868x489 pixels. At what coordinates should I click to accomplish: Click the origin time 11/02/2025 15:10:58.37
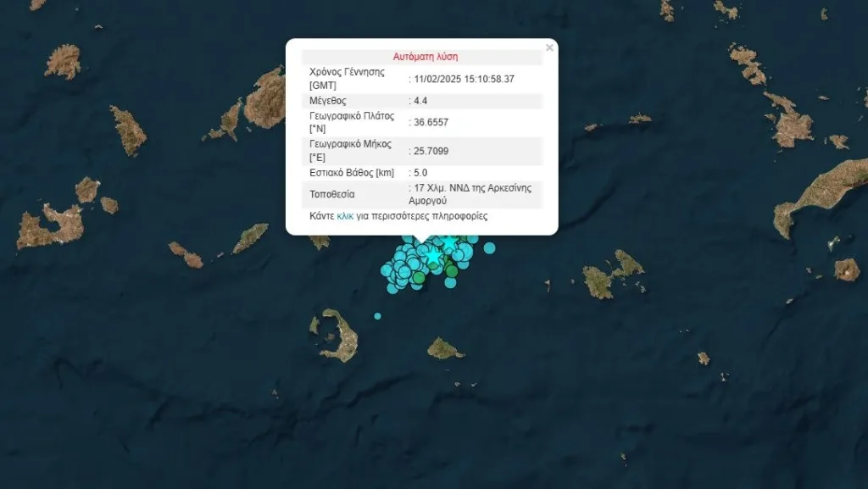pyautogui.click(x=464, y=79)
